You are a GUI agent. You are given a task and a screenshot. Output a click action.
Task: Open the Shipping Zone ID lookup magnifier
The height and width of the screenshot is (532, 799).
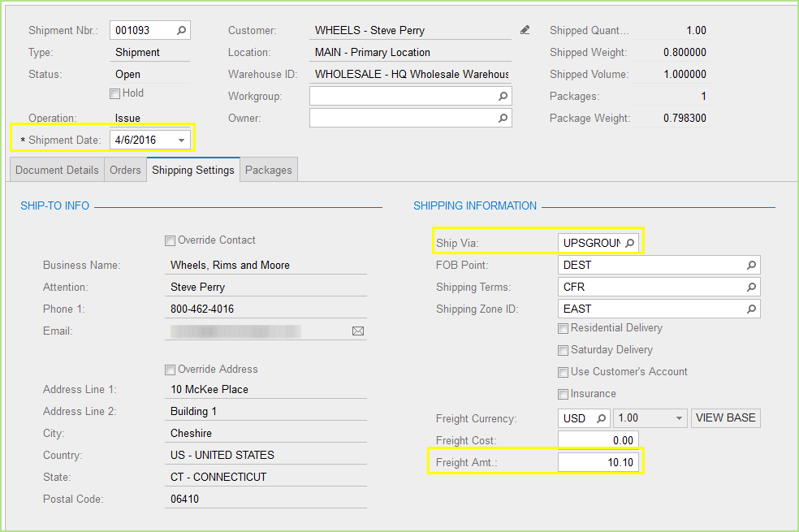pos(752,309)
